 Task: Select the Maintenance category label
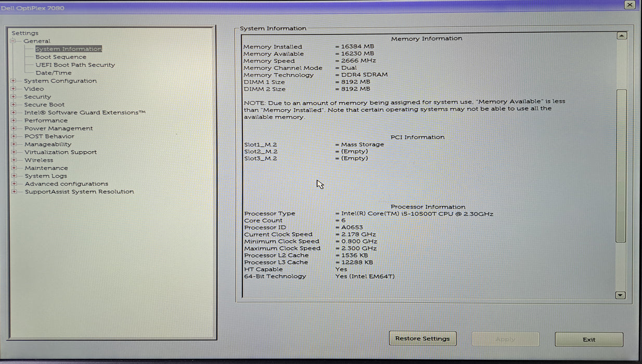pos(46,168)
